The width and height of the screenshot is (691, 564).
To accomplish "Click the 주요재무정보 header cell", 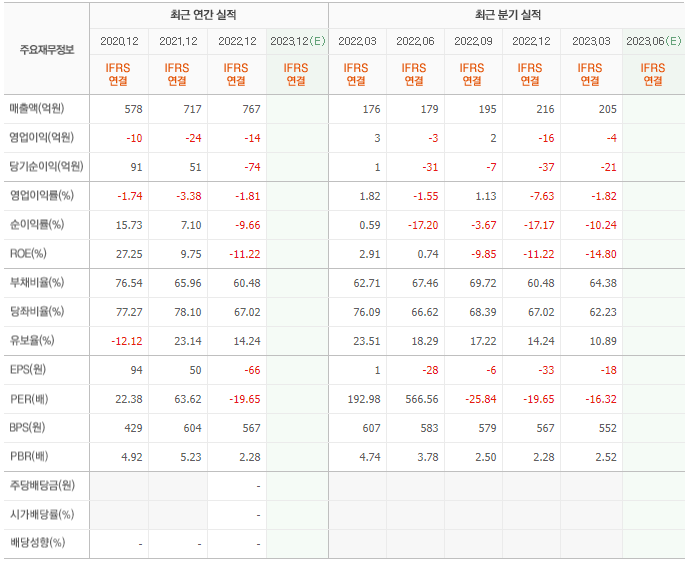I will 47,50.
